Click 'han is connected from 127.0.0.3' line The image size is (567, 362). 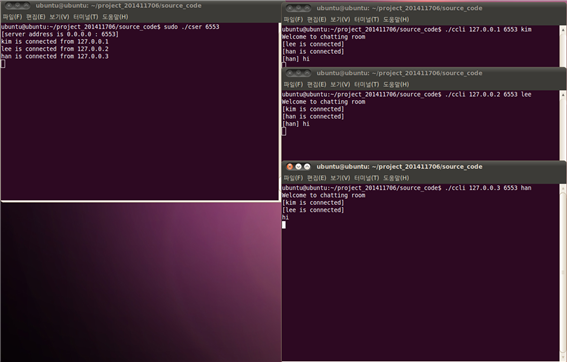[x=55, y=56]
